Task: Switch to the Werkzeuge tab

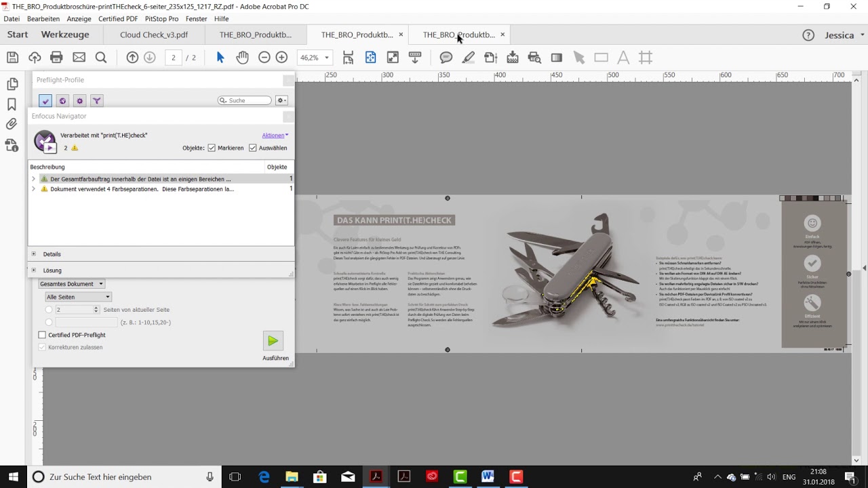Action: pyautogui.click(x=65, y=35)
